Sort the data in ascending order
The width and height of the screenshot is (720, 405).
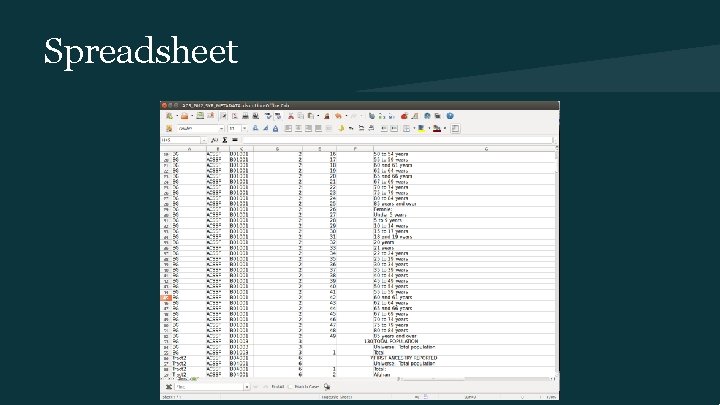tap(382, 116)
